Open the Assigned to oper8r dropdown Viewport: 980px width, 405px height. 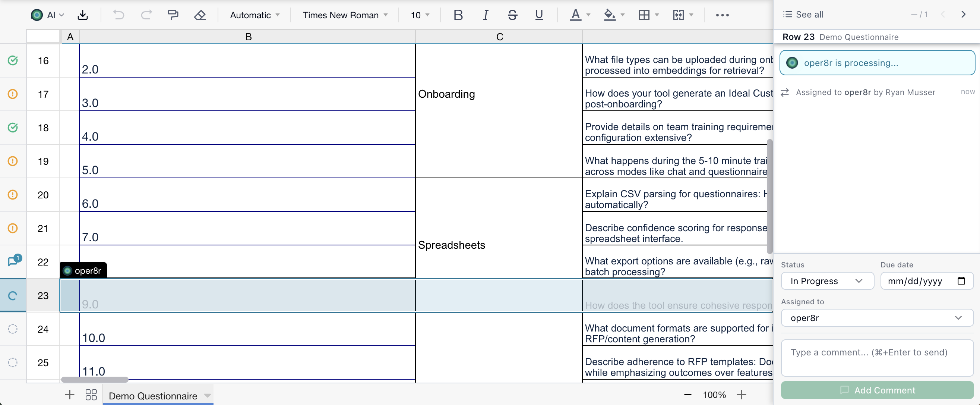[x=876, y=318]
